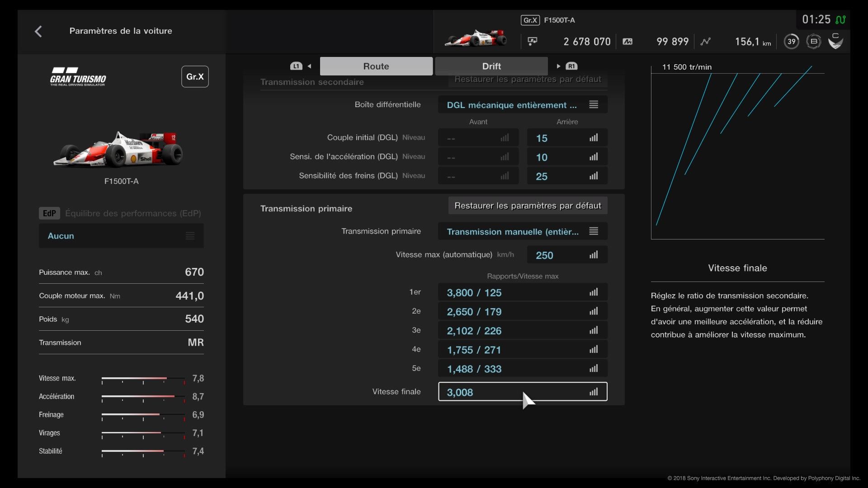868x488 pixels.
Task: Click the distance driven graph icon
Action: (x=705, y=42)
